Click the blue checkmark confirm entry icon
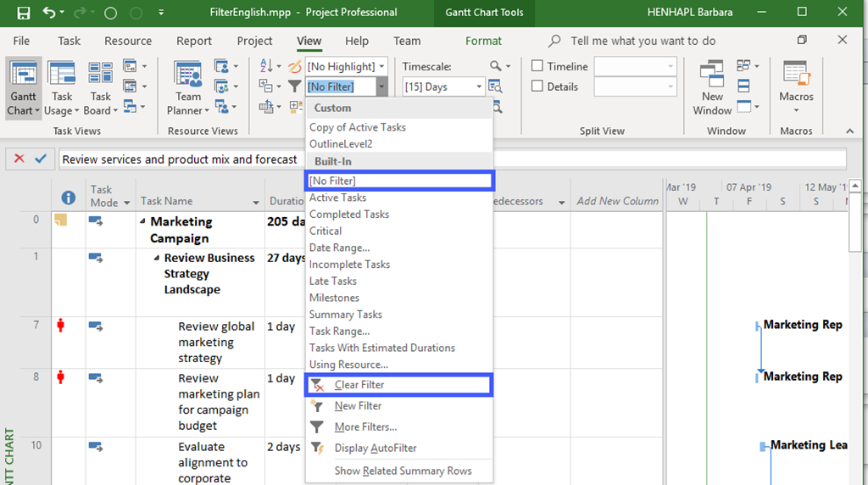Screen dimensions: 868x485 41,159
